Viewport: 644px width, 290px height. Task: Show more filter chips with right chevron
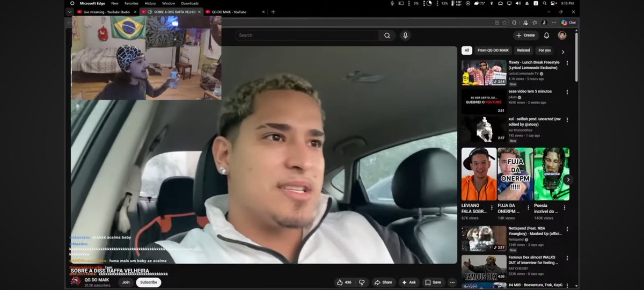[562, 52]
